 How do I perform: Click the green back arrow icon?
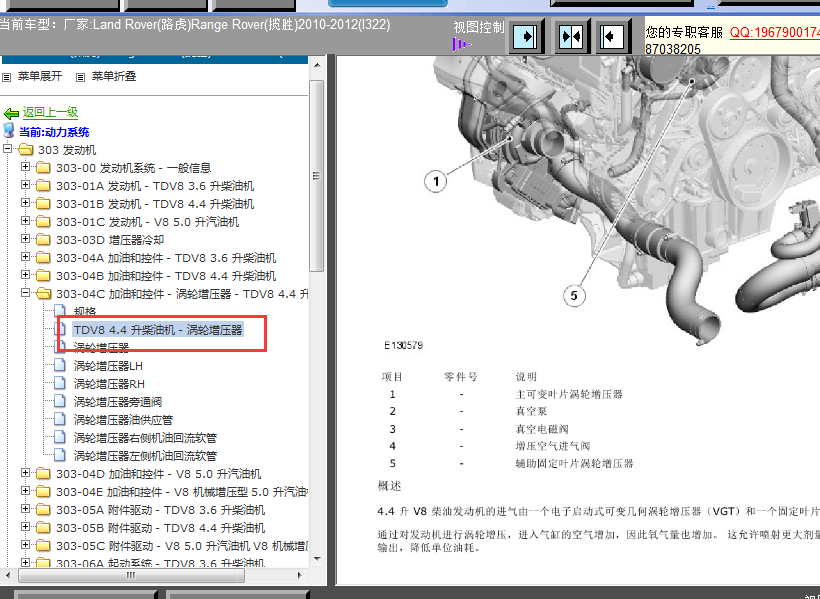[12, 114]
